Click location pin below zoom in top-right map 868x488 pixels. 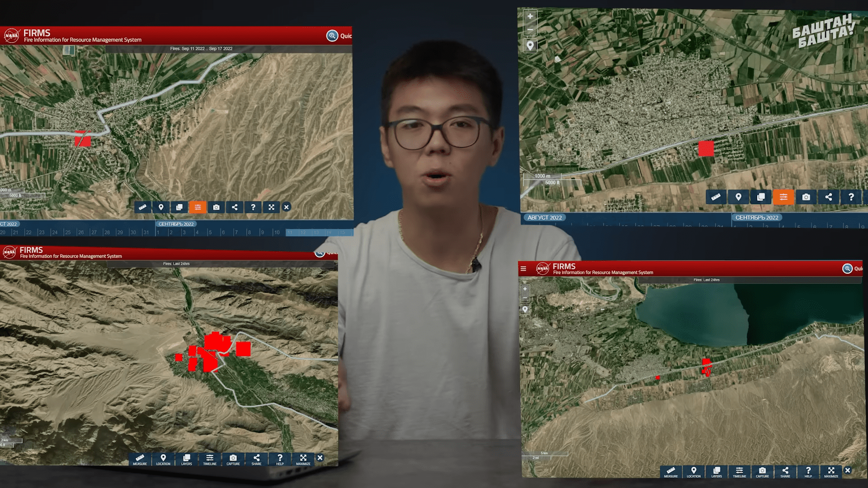(530, 45)
